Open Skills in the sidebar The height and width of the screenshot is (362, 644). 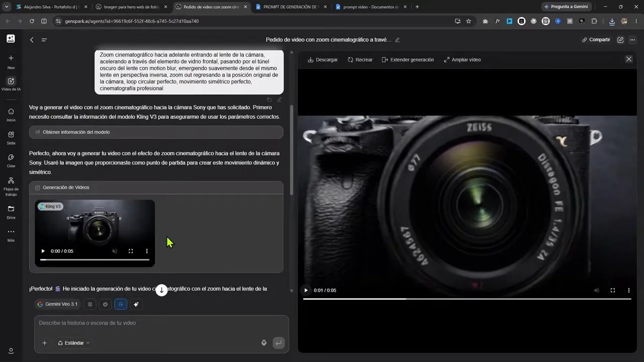[11, 138]
